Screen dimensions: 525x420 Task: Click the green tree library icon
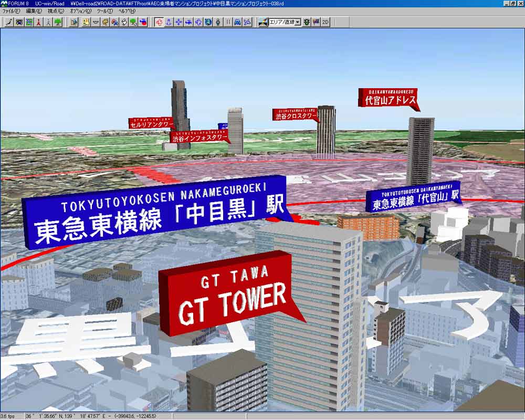pyautogui.click(x=58, y=23)
